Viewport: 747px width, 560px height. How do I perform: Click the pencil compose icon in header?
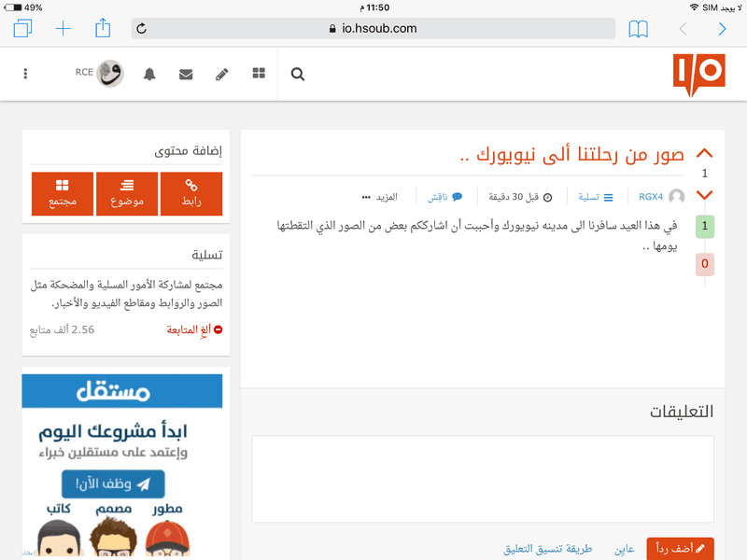(x=222, y=75)
